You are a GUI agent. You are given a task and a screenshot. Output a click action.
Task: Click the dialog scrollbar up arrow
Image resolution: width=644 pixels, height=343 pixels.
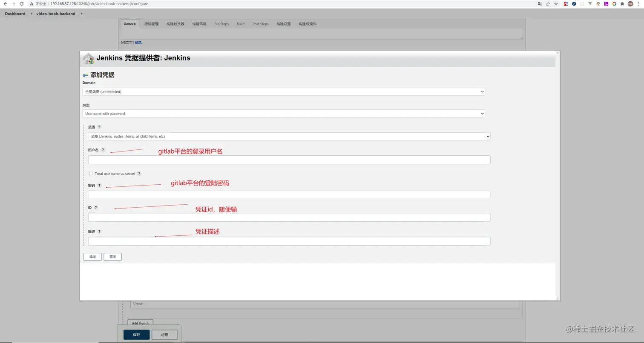click(558, 53)
